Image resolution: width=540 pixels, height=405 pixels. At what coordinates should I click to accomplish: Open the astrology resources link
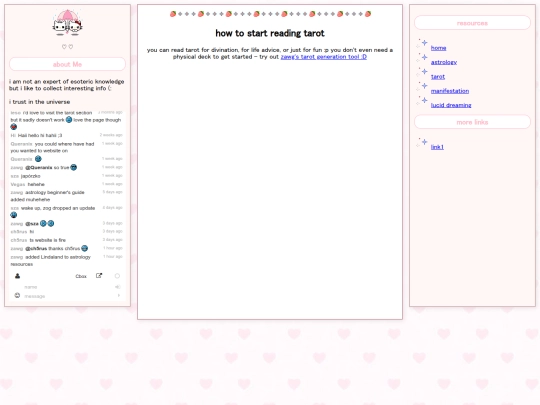click(x=444, y=62)
